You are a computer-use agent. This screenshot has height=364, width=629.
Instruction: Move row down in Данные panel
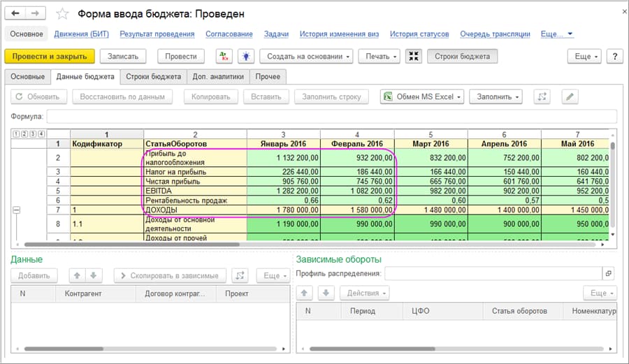coord(94,275)
